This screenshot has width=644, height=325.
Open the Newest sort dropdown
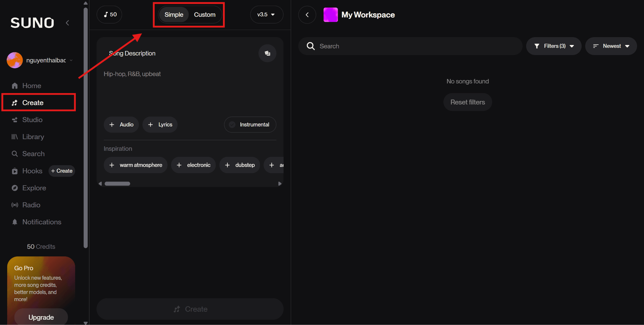(x=611, y=46)
